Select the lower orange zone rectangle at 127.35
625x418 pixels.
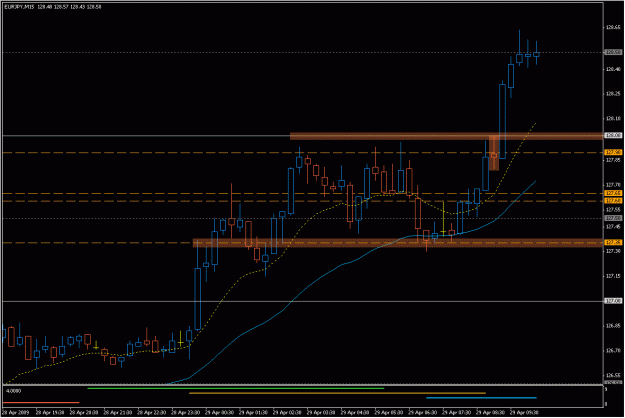[397, 243]
